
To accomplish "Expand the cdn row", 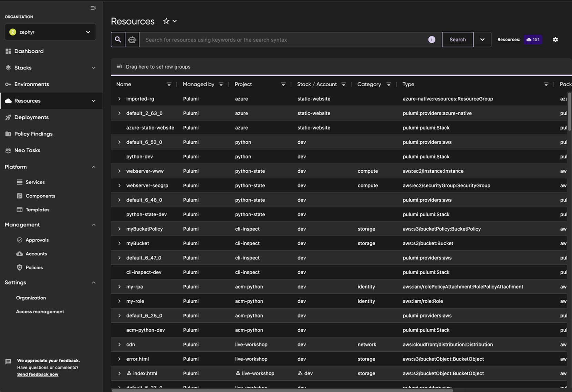I will 119,345.
